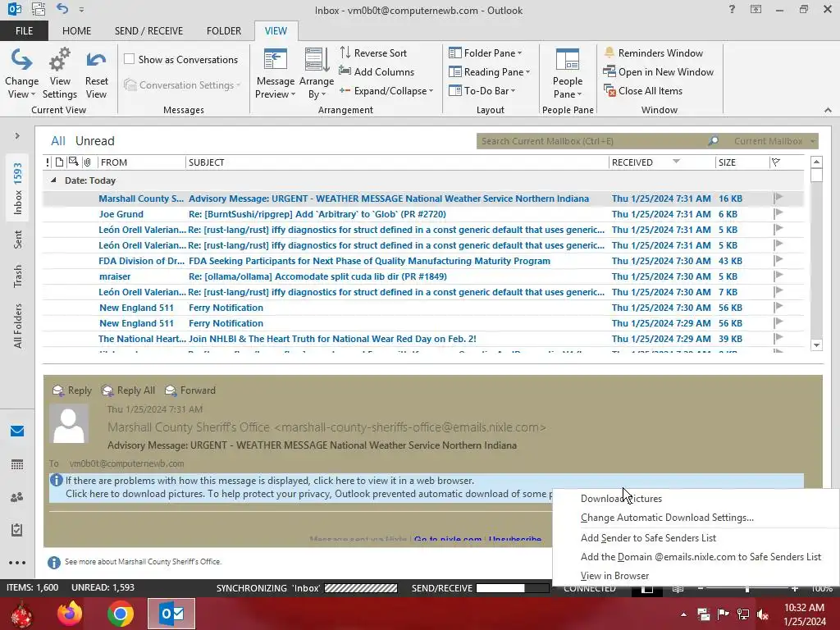Screen dimensions: 840x630
Task: Sort by the SUBJECT column header
Action: [x=397, y=162]
